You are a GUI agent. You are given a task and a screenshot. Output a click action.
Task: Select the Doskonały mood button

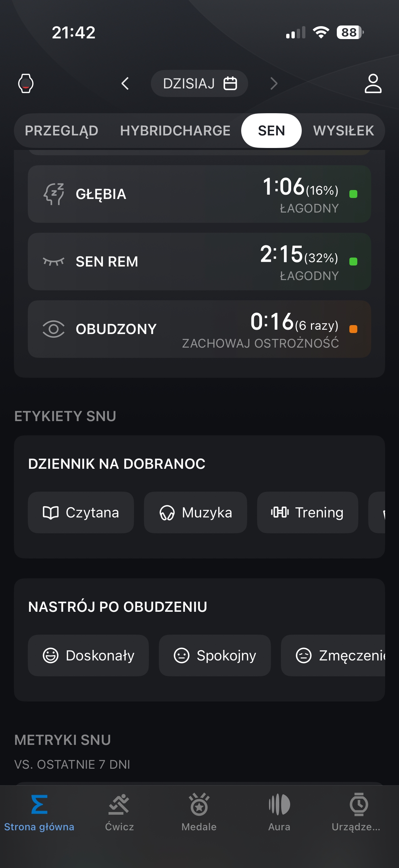[x=88, y=656]
